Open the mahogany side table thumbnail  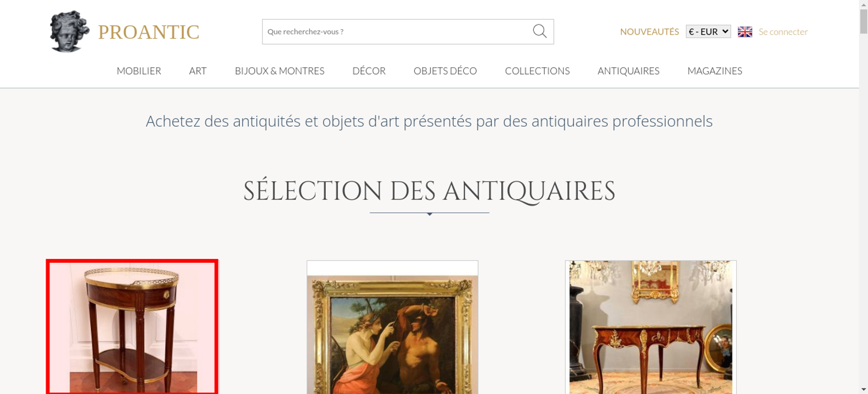point(132,327)
